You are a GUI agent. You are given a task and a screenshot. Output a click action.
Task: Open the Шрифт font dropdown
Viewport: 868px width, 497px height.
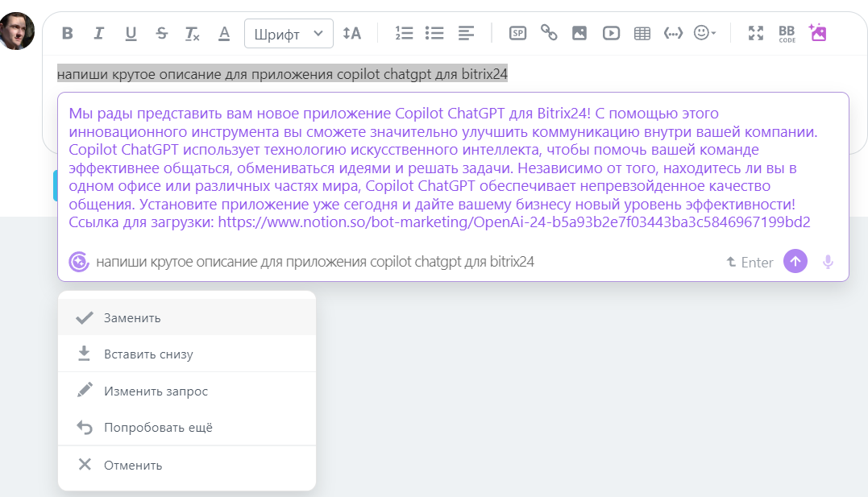coord(289,34)
